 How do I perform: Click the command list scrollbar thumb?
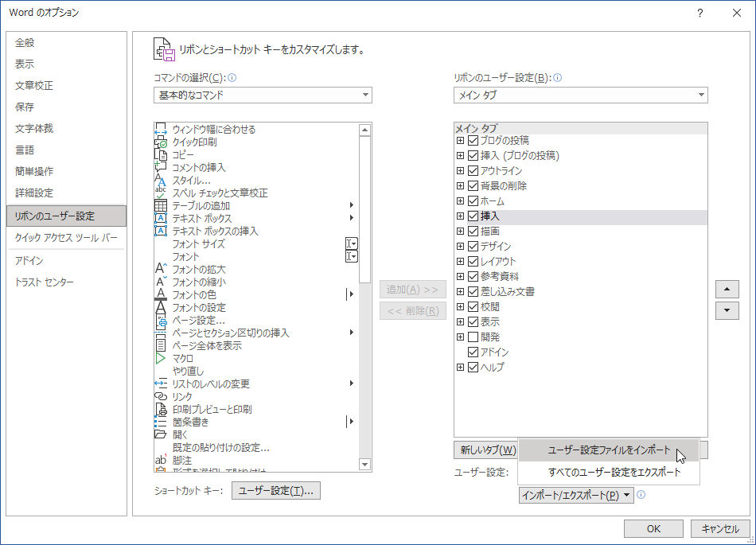tap(365, 209)
